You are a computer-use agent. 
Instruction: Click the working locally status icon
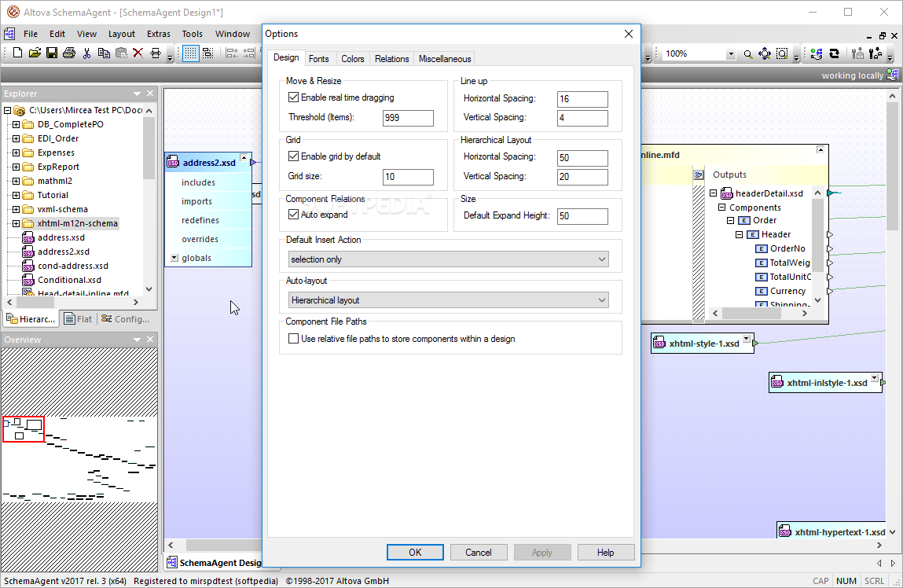click(x=892, y=75)
